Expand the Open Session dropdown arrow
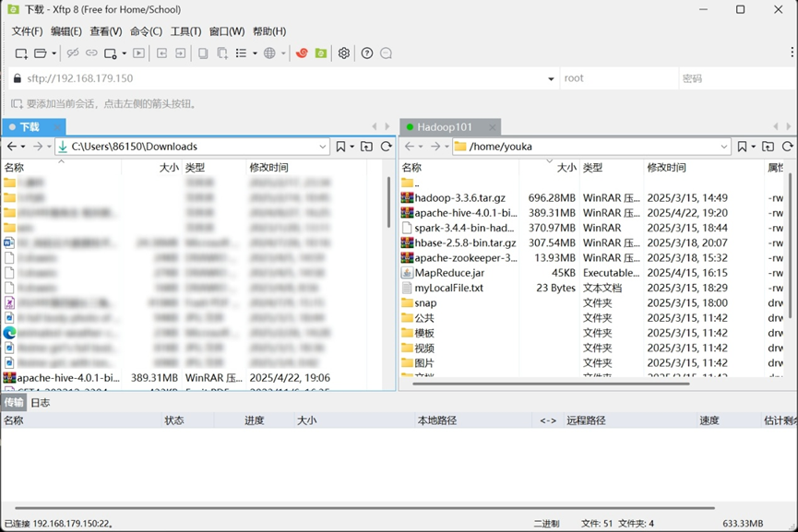 pyautogui.click(x=54, y=53)
